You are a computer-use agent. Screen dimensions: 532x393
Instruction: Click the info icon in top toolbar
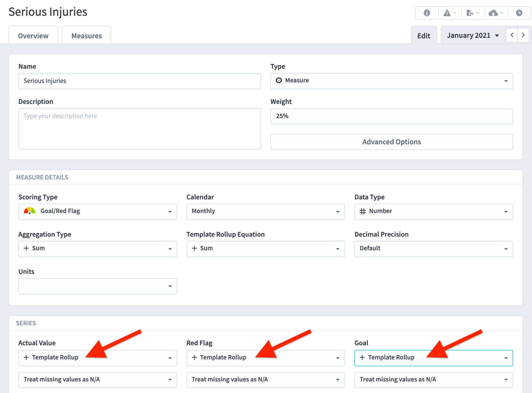(x=426, y=12)
